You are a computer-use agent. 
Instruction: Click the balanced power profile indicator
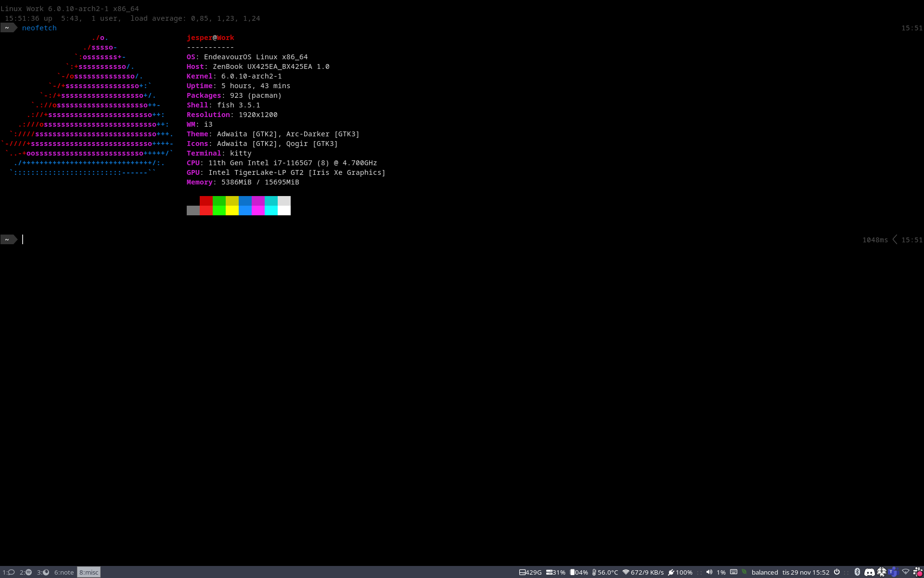pyautogui.click(x=764, y=572)
